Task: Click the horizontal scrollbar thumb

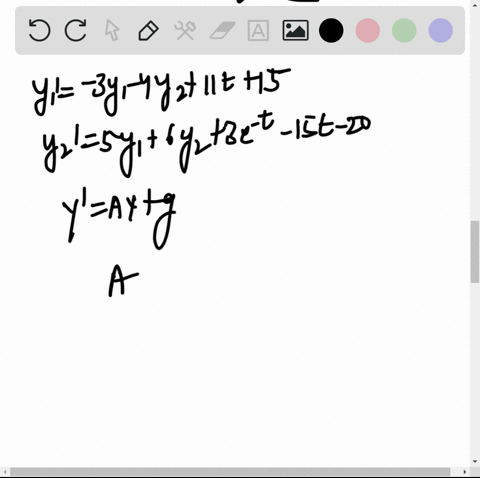Action: click(x=230, y=472)
